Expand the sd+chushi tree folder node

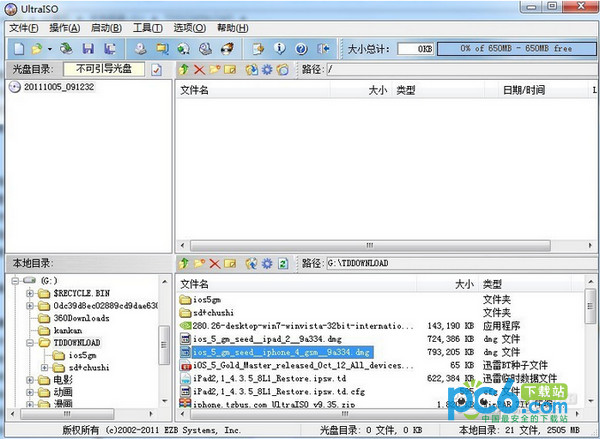coord(44,367)
